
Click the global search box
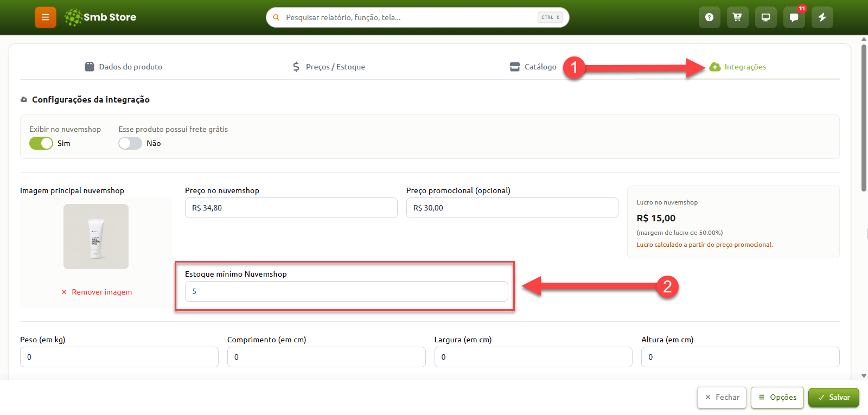pyautogui.click(x=418, y=17)
